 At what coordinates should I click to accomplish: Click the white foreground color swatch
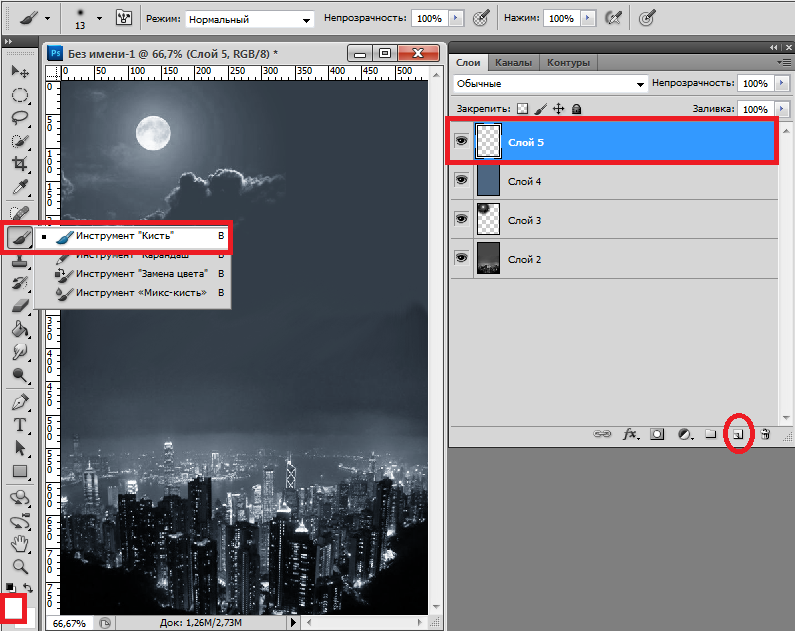pos(14,608)
